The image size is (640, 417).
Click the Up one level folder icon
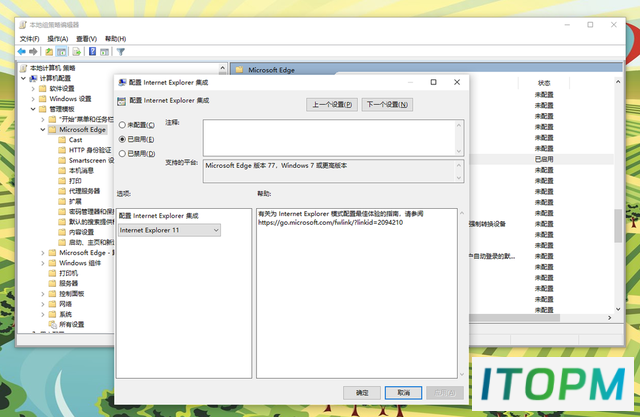tap(49, 51)
